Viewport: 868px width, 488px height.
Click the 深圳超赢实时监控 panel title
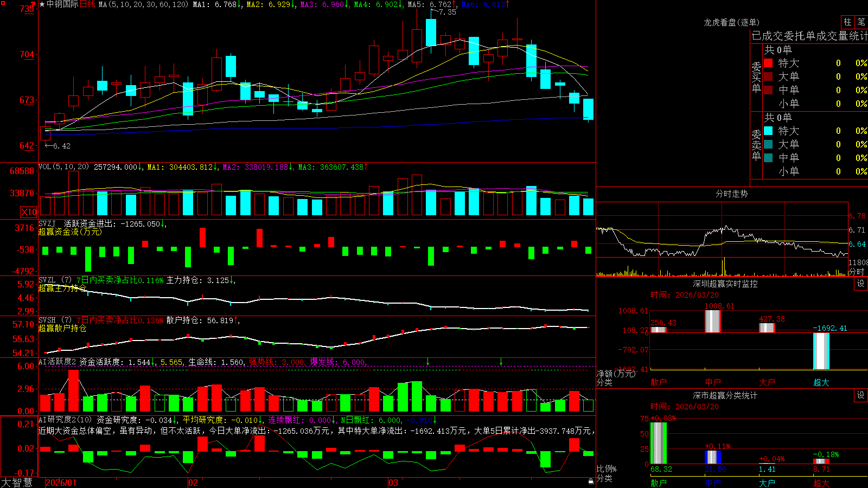[725, 284]
